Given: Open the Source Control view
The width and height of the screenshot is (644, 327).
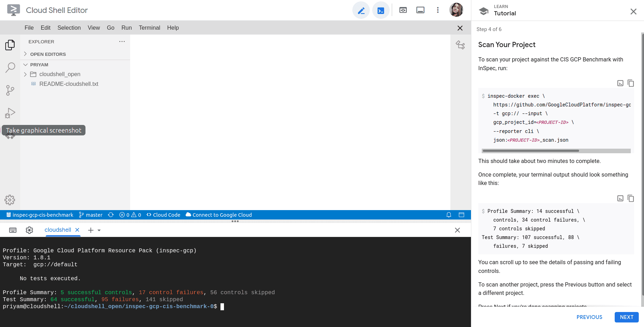Looking at the screenshot, I should [x=10, y=90].
